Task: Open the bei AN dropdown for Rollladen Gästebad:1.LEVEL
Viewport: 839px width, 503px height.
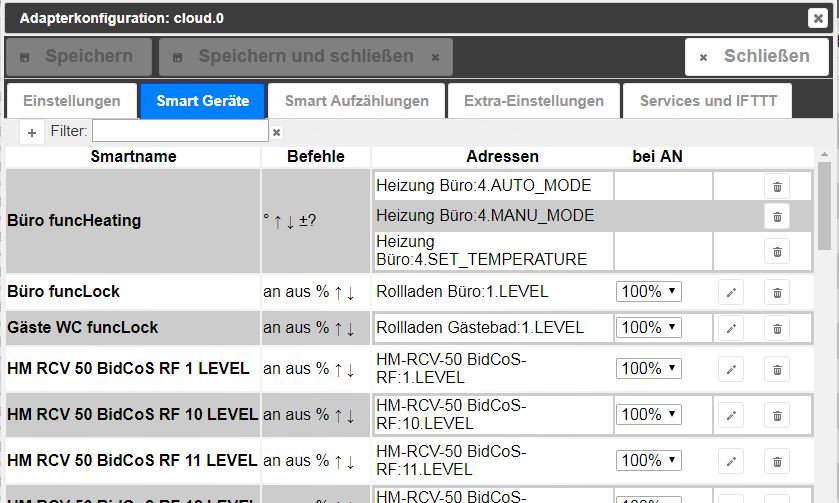Action: 649,327
